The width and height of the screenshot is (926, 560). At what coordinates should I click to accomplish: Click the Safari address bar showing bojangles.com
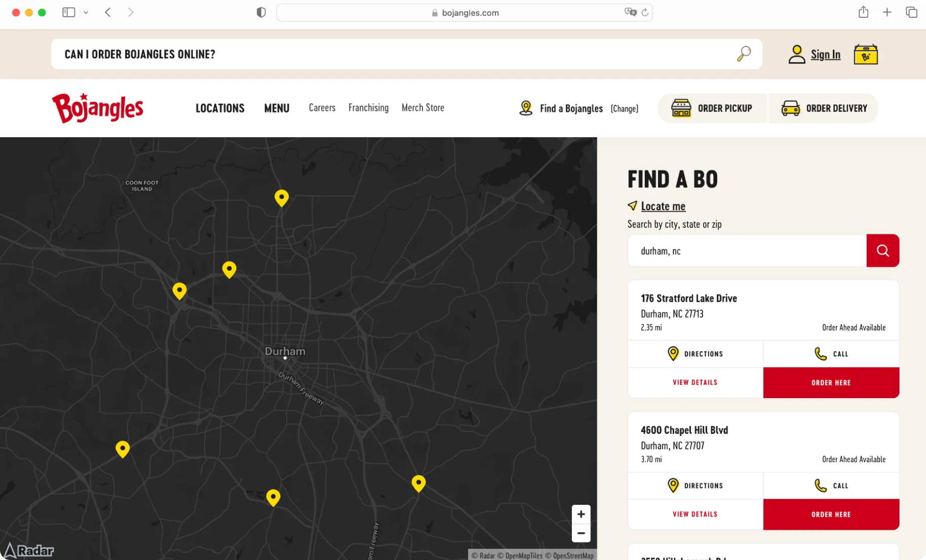pos(465,13)
